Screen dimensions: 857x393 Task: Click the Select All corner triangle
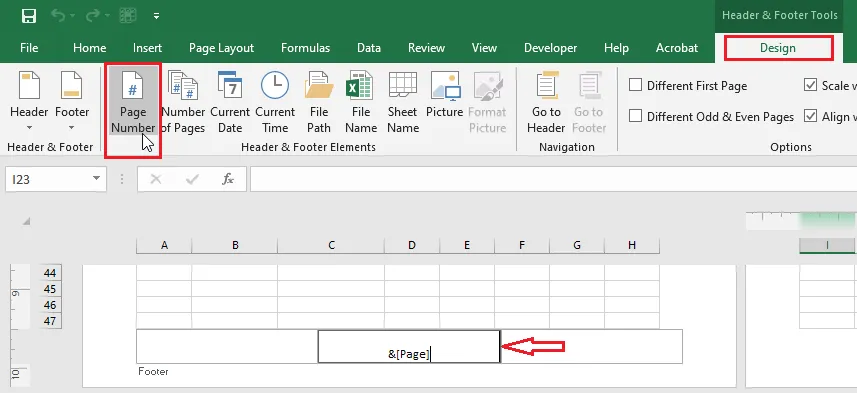pos(26,222)
